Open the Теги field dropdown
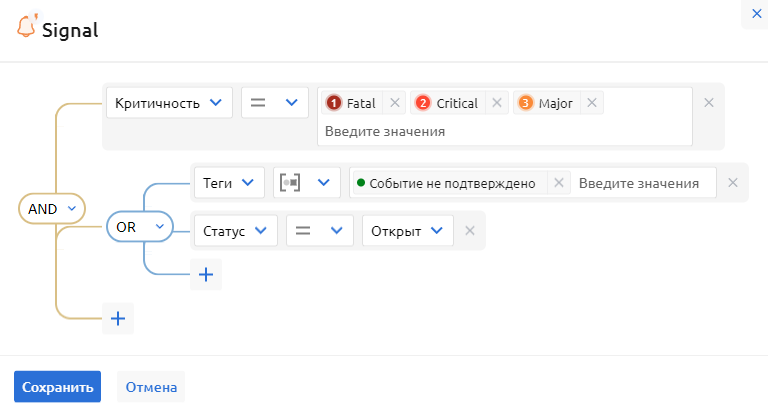The image size is (768, 411). [x=229, y=183]
